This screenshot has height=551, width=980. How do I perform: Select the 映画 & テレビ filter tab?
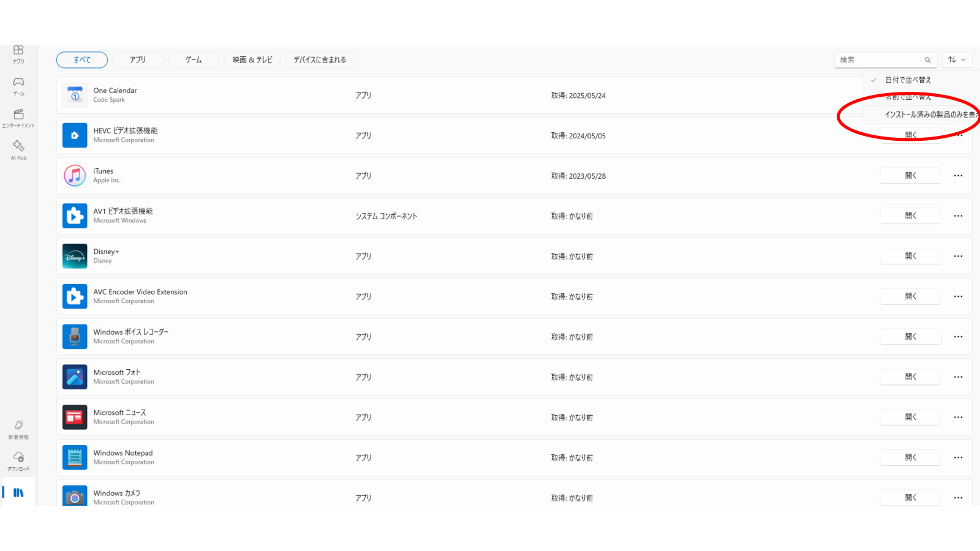tap(252, 60)
